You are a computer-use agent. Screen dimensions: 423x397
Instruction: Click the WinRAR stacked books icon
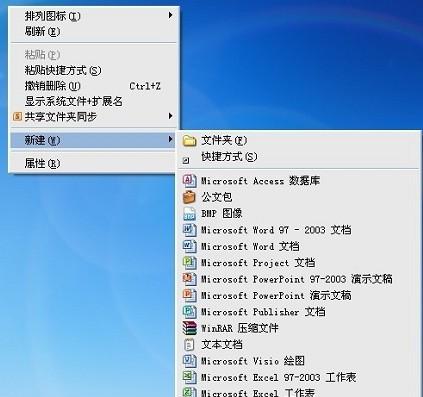coord(189,328)
